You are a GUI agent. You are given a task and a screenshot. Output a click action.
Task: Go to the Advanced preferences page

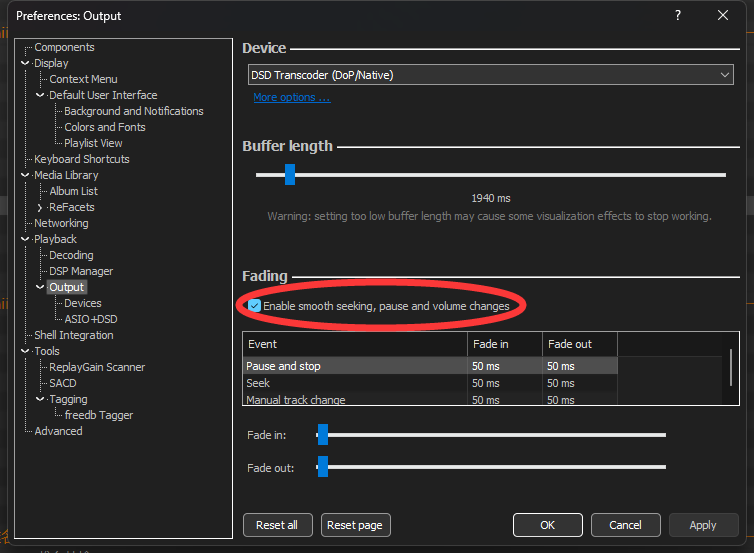58,431
